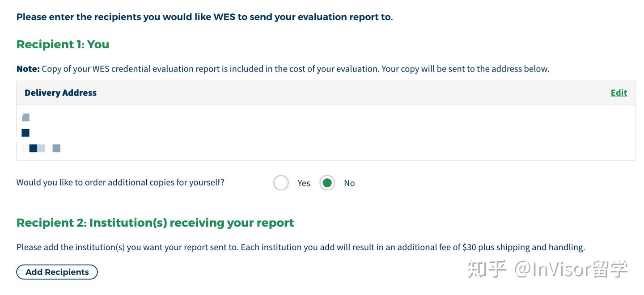
Task: Click the WES evaluation report note sentence
Action: coord(295,69)
